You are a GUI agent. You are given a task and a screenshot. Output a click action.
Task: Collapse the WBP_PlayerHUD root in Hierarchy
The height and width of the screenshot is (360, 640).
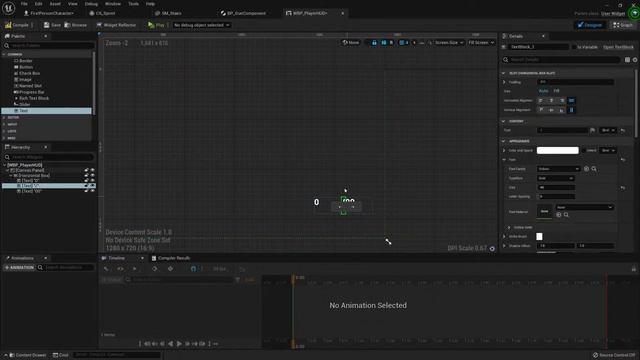coord(4,165)
